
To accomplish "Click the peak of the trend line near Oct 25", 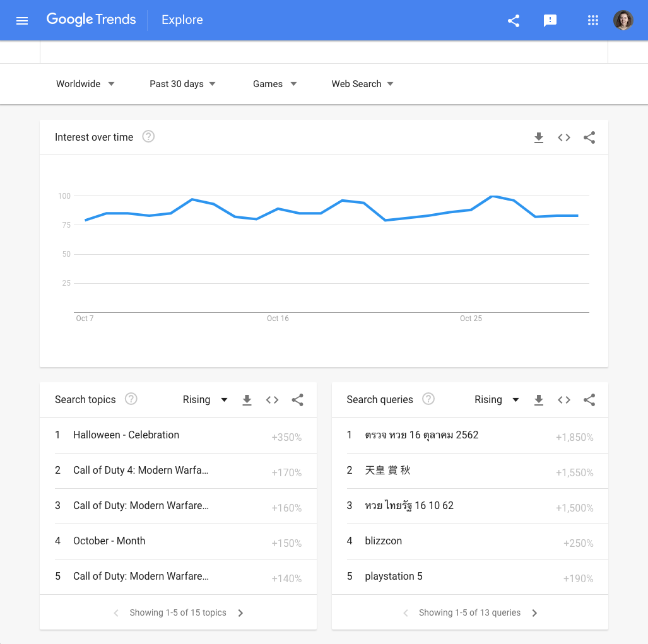I will [x=492, y=196].
